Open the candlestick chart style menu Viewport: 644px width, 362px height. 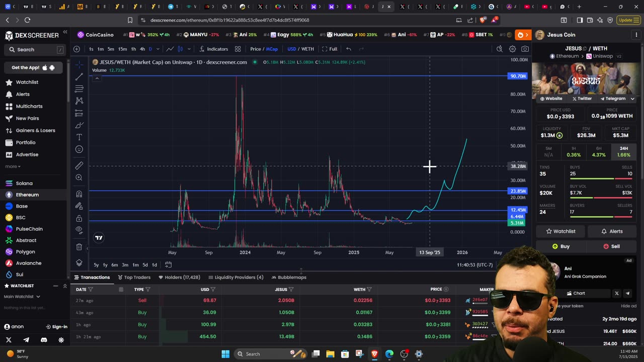pyautogui.click(x=180, y=49)
